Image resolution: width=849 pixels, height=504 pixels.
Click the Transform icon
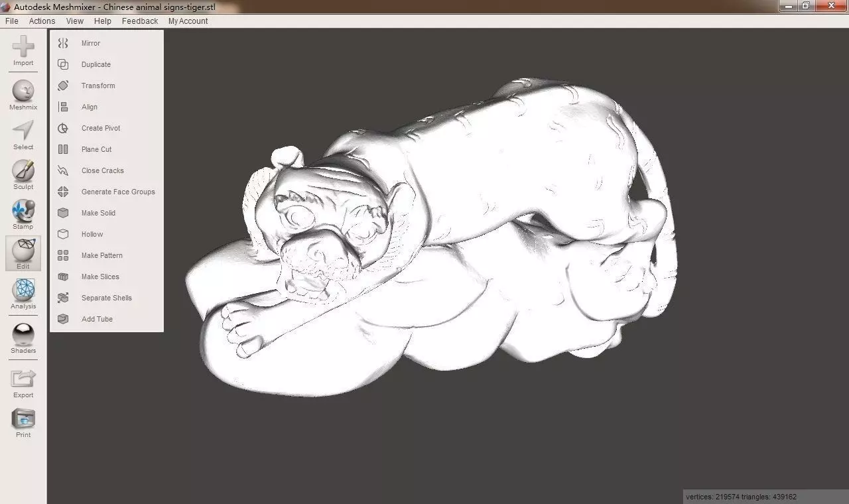[63, 86]
